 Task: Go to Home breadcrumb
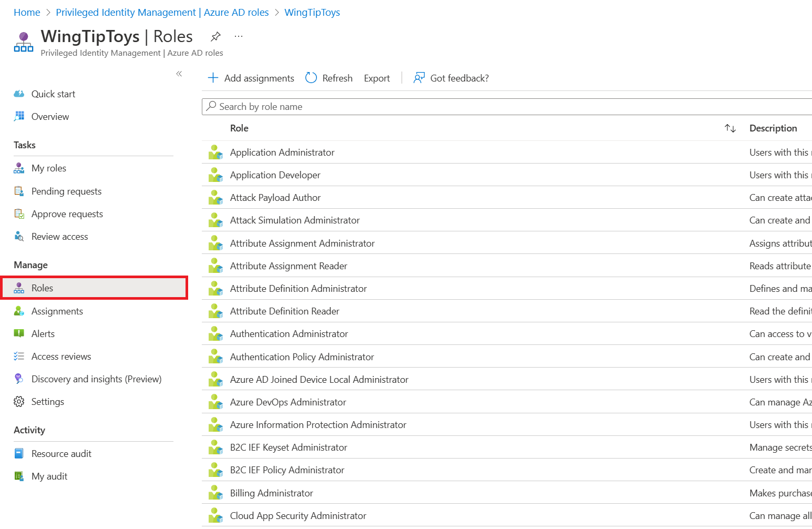[x=27, y=12]
